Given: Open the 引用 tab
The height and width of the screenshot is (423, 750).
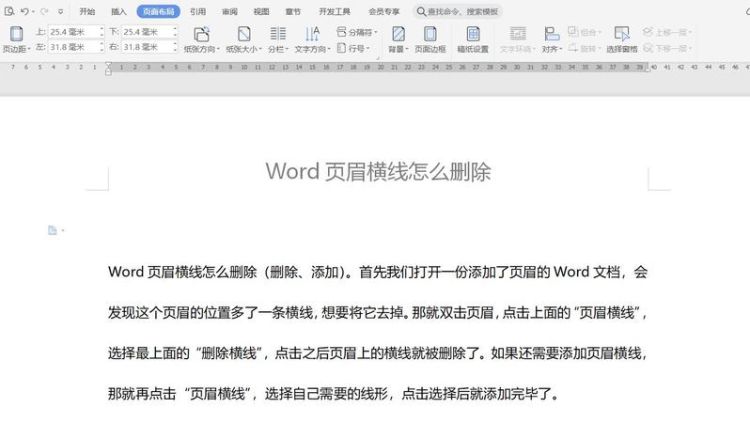Looking at the screenshot, I should click(x=198, y=11).
